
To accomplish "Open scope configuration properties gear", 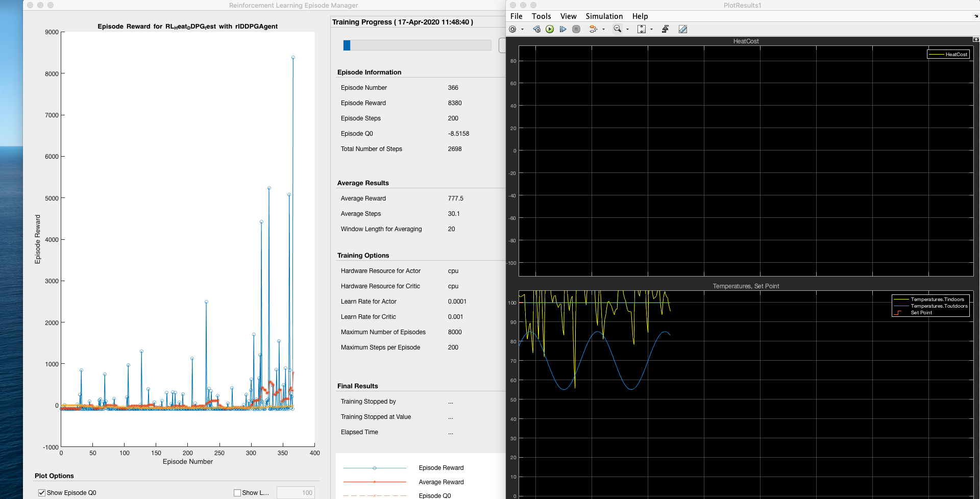I will [513, 29].
